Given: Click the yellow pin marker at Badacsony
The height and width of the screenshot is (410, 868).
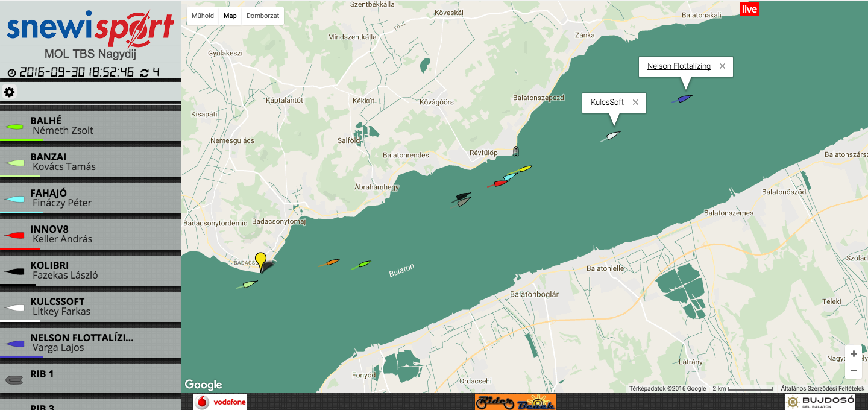Looking at the screenshot, I should coord(260,262).
